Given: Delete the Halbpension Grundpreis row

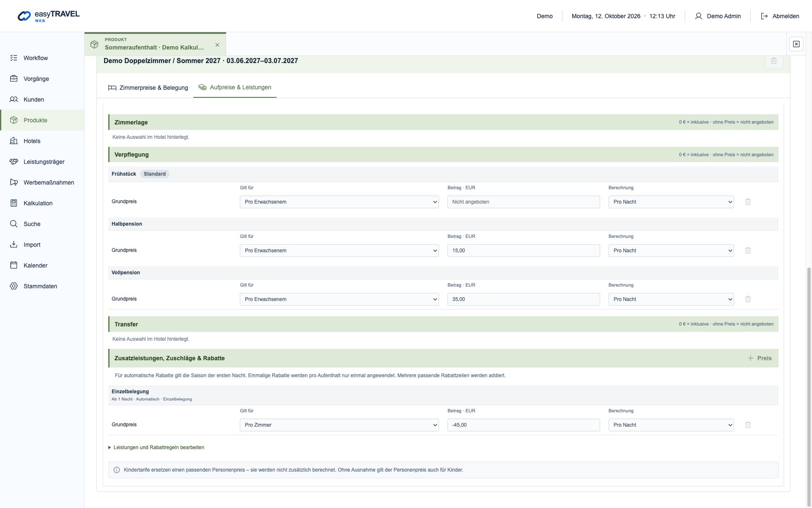Looking at the screenshot, I should 748,251.
